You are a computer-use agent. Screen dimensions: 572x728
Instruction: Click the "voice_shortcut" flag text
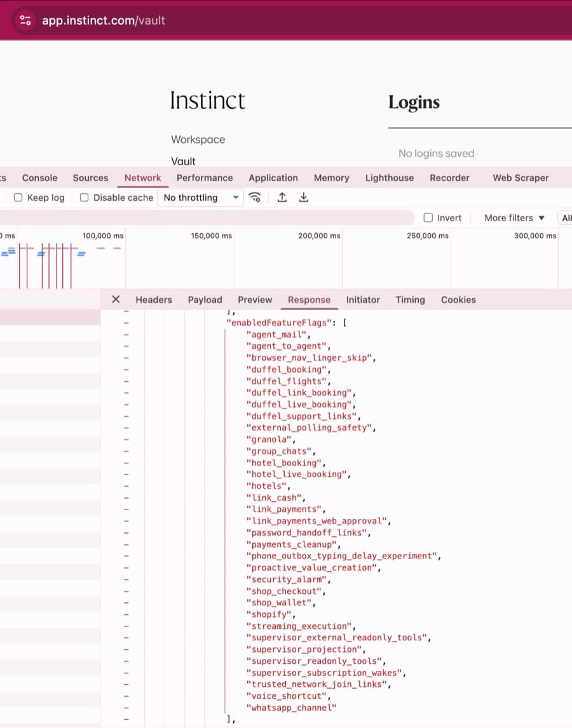287,696
